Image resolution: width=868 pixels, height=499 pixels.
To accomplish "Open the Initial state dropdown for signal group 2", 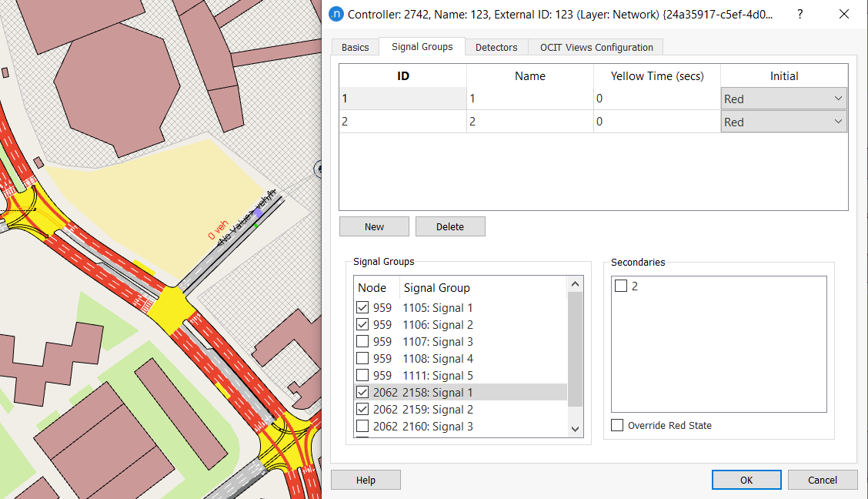I will 837,122.
